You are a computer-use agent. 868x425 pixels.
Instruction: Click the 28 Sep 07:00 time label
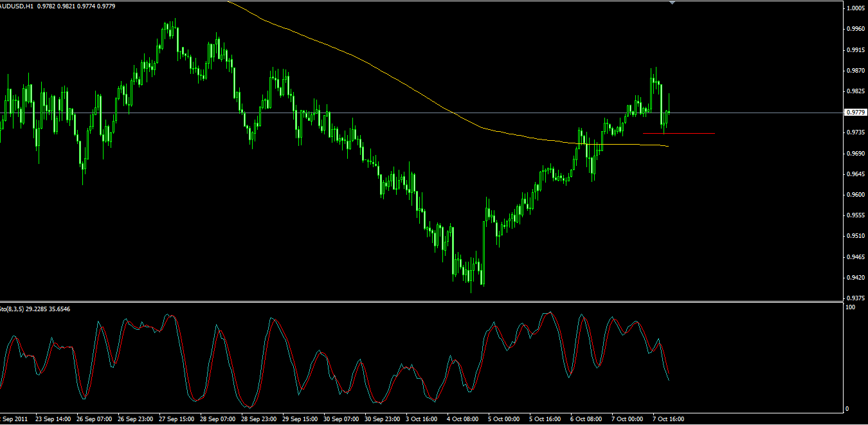pos(219,419)
